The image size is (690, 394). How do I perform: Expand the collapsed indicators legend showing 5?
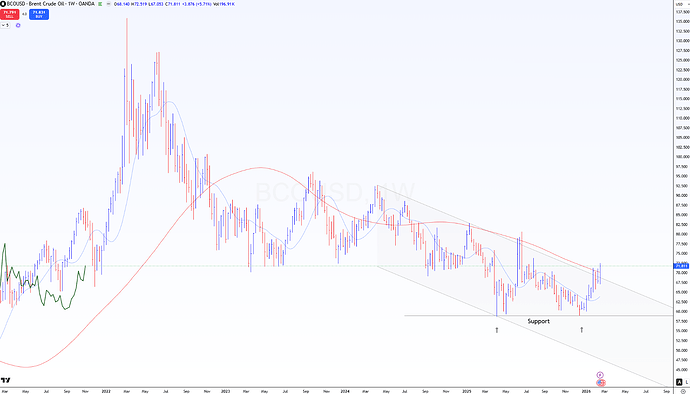tap(5, 26)
